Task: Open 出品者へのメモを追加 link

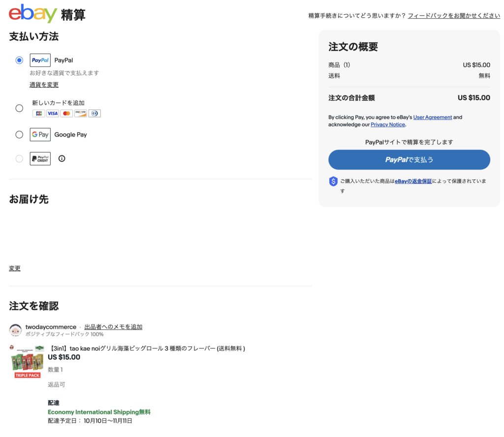Action: tap(113, 327)
